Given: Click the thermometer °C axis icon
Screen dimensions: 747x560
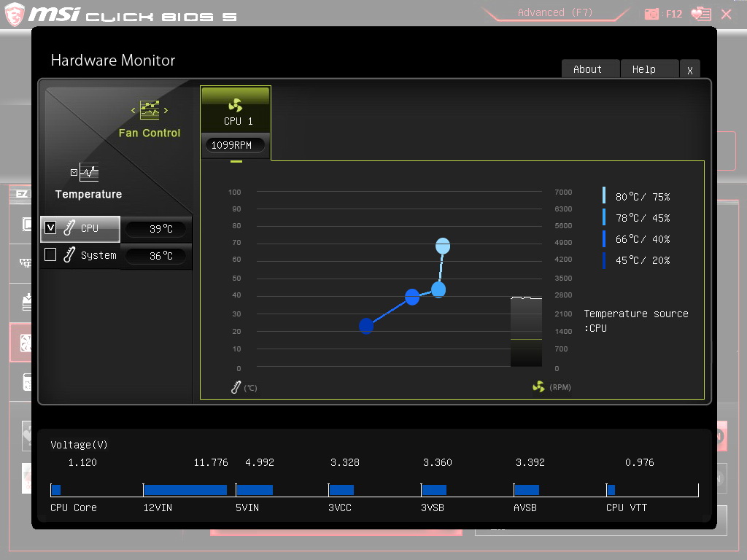Looking at the screenshot, I should point(236,387).
